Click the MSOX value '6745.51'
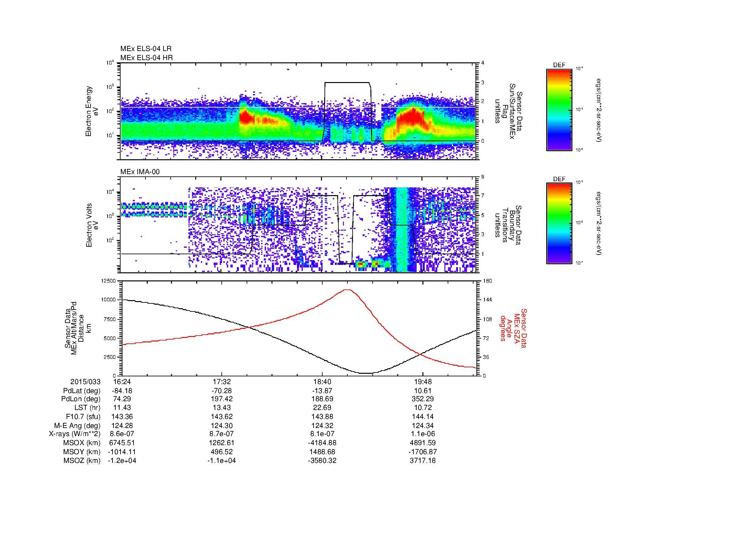This screenshot has height=534, width=756. (122, 443)
